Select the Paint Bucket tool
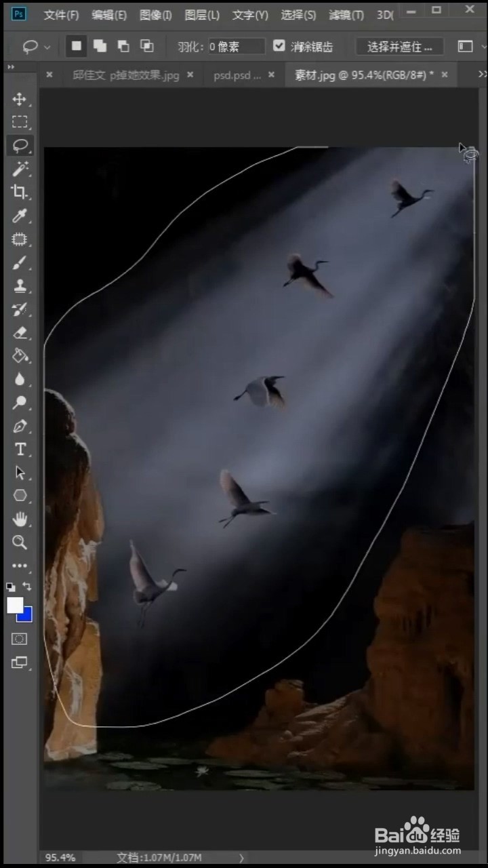488x868 pixels. (x=20, y=356)
